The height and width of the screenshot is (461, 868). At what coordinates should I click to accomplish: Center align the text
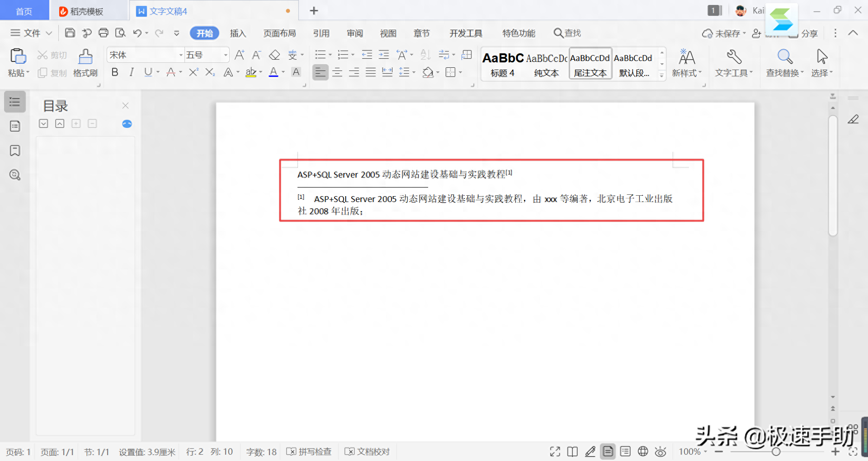(x=337, y=72)
